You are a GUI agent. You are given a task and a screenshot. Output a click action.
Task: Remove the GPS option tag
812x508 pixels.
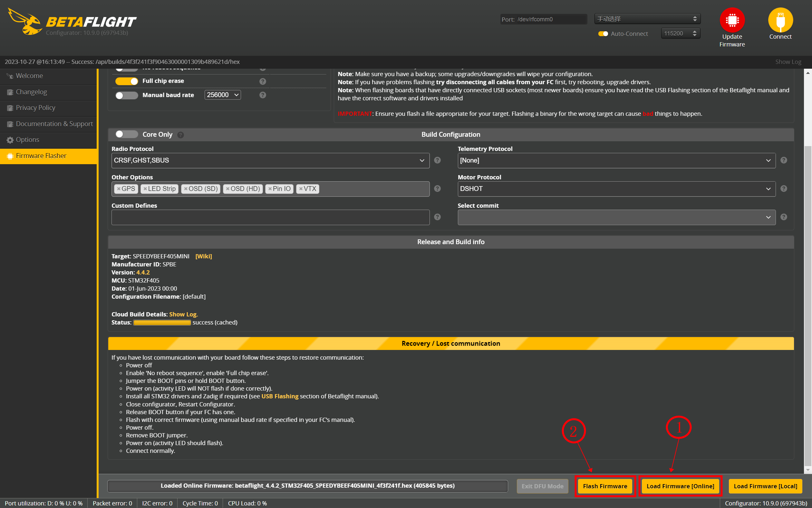[x=119, y=189]
